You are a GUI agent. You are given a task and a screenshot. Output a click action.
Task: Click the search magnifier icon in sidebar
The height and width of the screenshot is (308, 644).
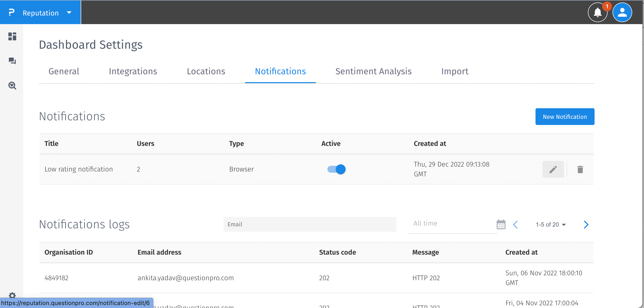pos(12,86)
